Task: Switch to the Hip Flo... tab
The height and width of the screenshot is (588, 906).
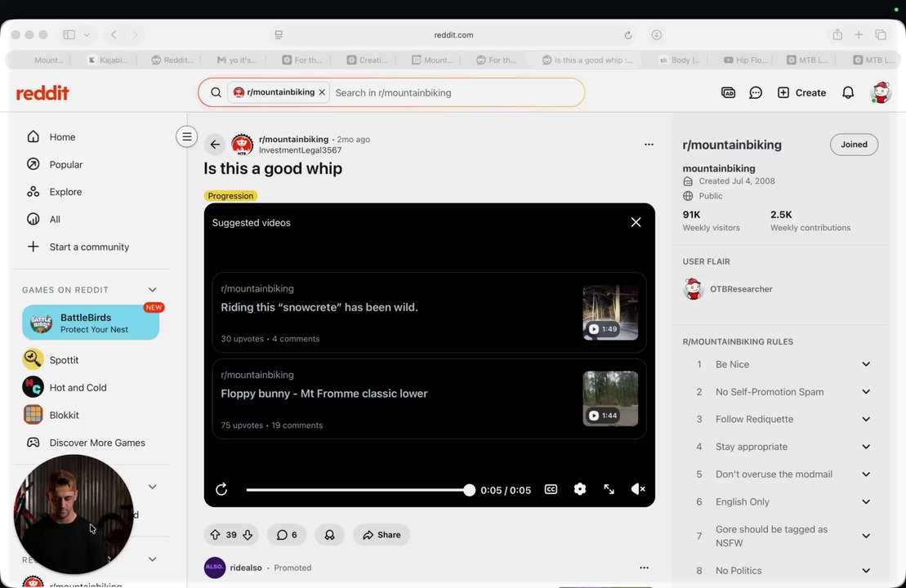Action: pos(746,60)
